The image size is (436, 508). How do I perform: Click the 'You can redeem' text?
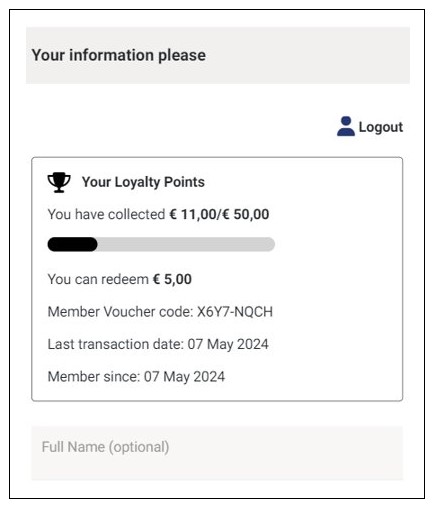tap(98, 279)
